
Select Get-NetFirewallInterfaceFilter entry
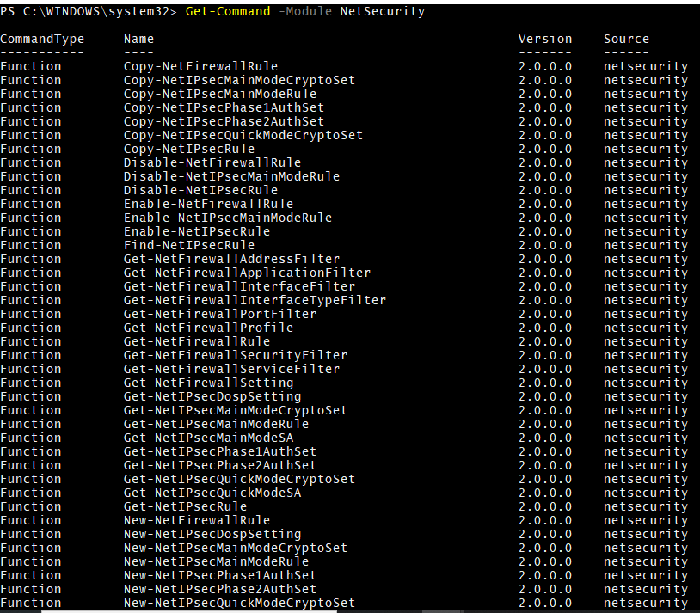[239, 286]
